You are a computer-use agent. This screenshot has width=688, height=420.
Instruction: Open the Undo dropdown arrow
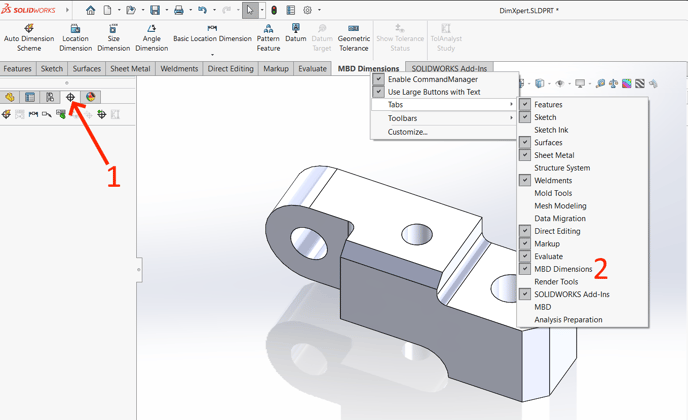click(x=214, y=10)
